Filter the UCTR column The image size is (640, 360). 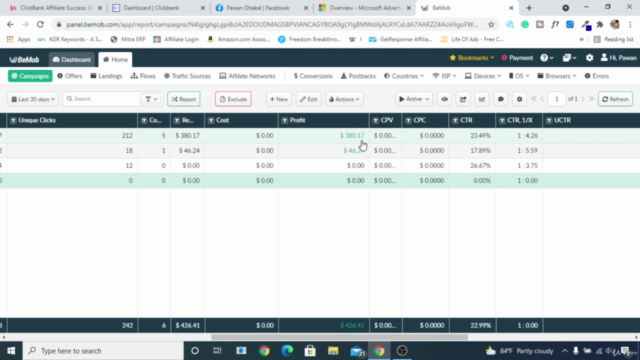(x=549, y=120)
